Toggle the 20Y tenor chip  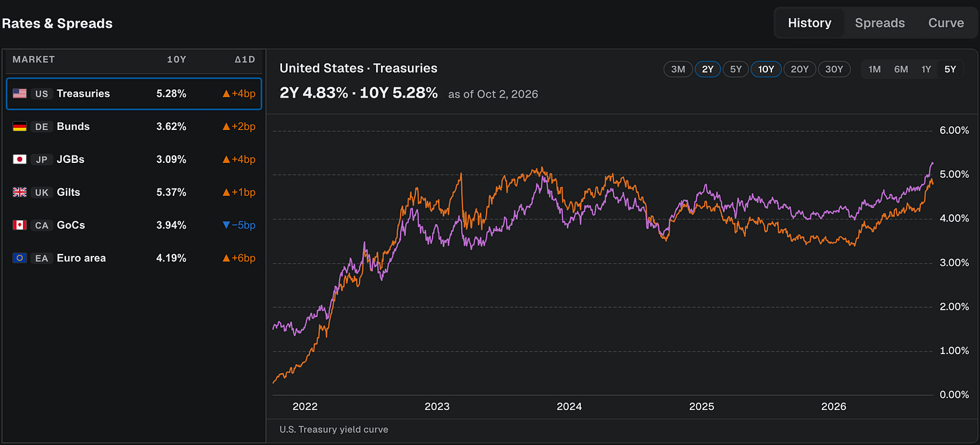[800, 69]
